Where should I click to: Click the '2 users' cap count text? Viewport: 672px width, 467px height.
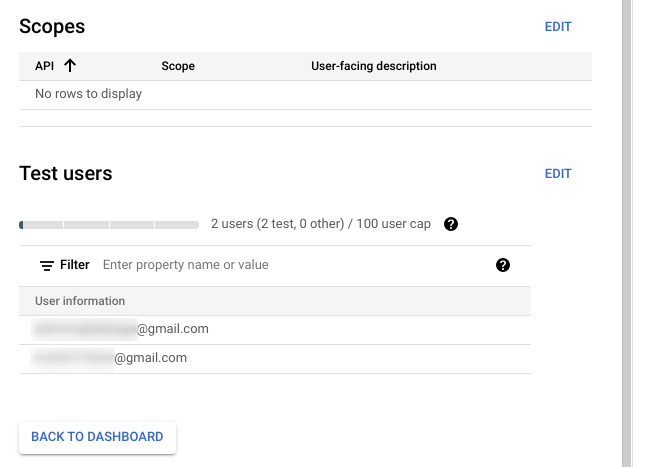tap(320, 224)
